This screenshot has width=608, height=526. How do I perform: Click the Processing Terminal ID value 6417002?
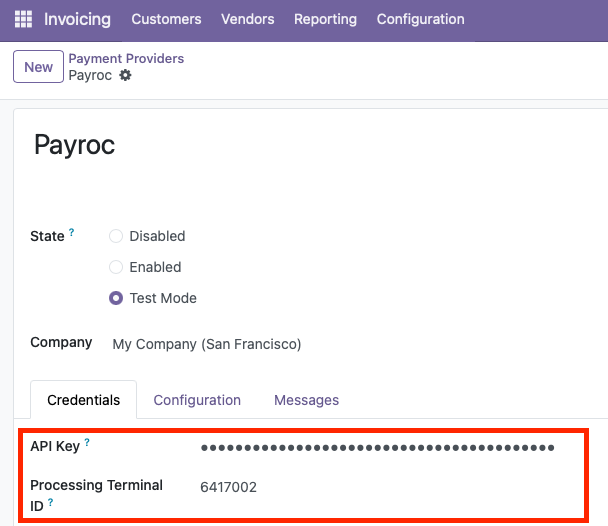[x=228, y=487]
